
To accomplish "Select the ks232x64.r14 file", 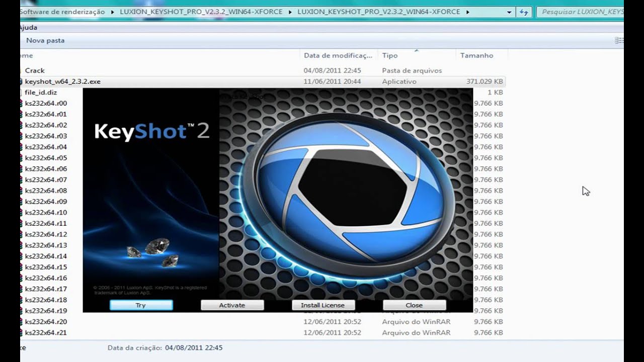I will 46,256.
